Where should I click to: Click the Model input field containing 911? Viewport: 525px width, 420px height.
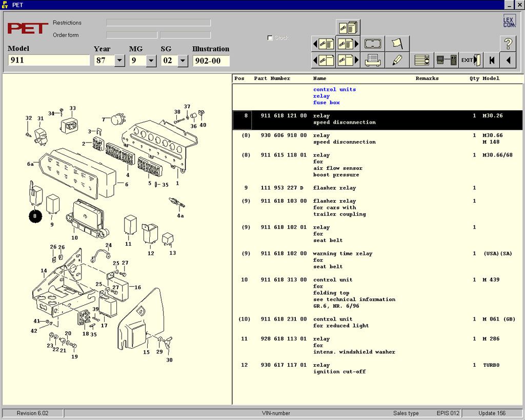pyautogui.click(x=49, y=61)
